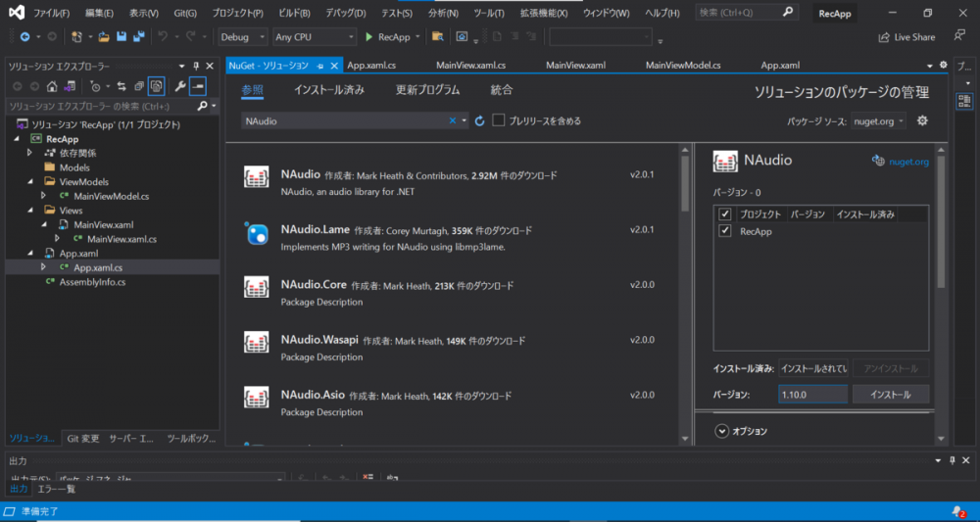Select NAudio.Wasapi package in results

(455, 347)
